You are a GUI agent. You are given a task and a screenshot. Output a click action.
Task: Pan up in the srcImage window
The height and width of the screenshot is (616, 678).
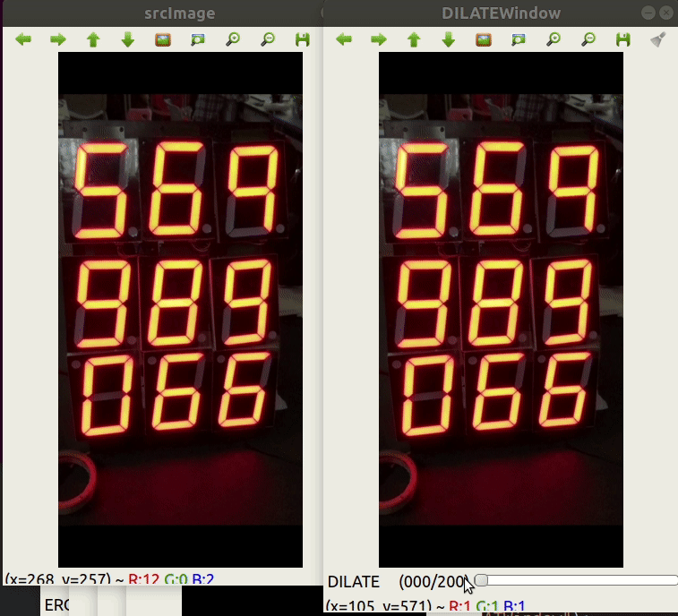click(x=93, y=39)
